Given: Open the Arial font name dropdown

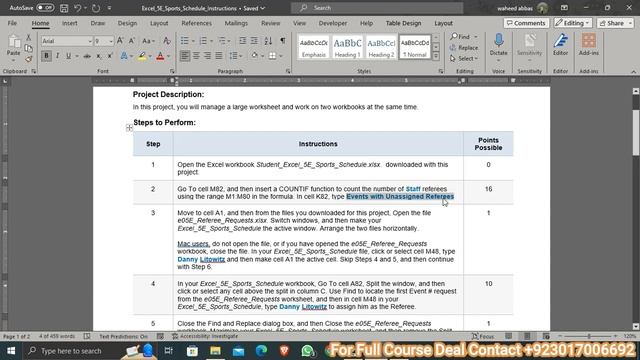Looking at the screenshot, I should click(x=90, y=41).
